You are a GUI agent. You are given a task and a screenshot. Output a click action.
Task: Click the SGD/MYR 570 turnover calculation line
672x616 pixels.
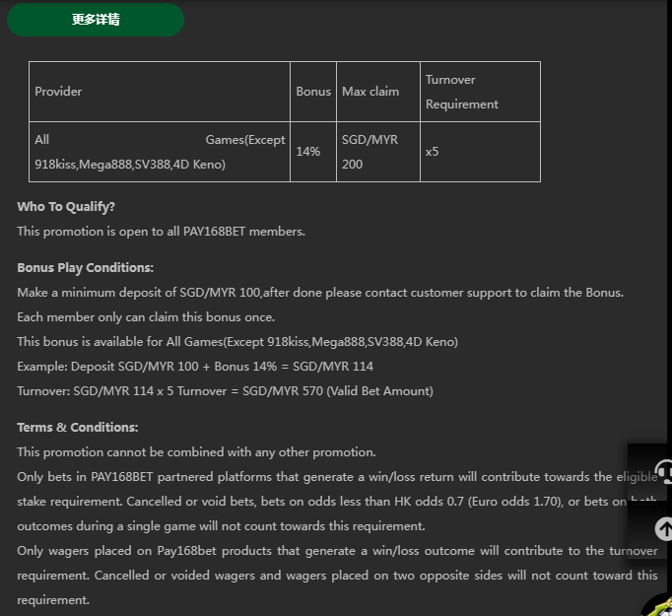pyautogui.click(x=225, y=391)
